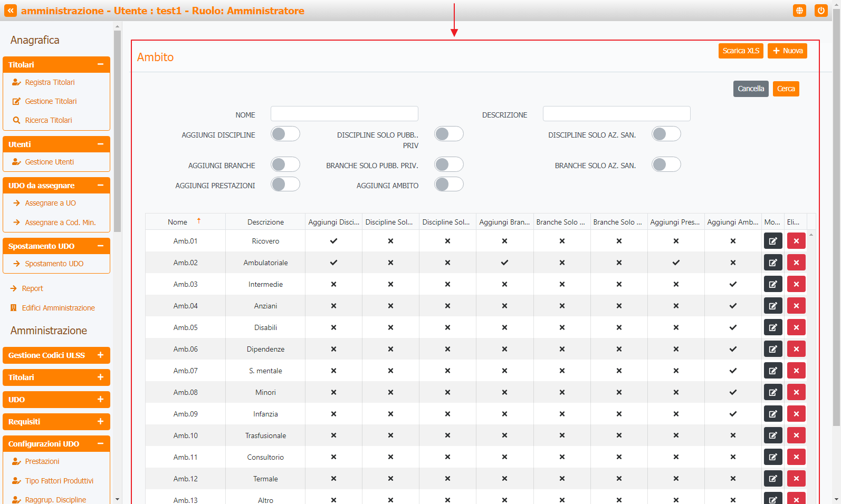Toggle the Branche Solo Az. San. switch
Screen dimensions: 841x504
coord(666,165)
